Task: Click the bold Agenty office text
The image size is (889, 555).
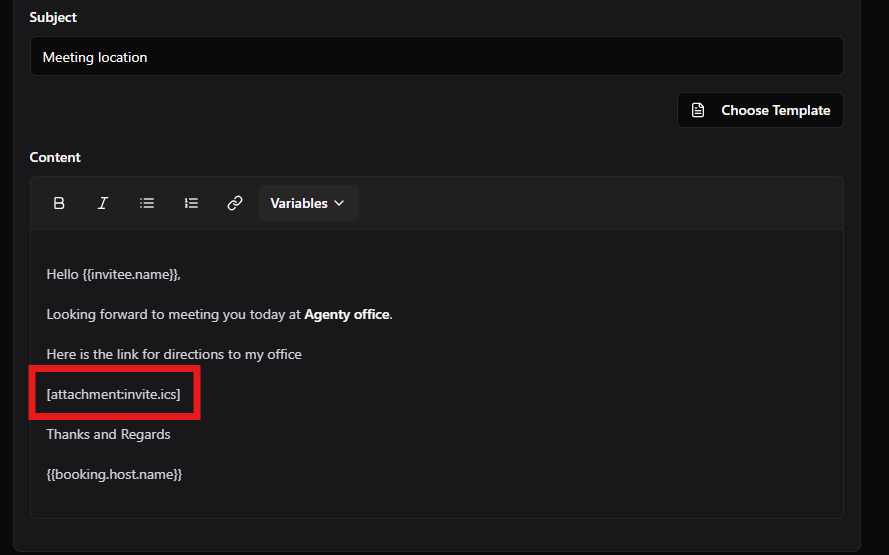Action: tap(347, 314)
